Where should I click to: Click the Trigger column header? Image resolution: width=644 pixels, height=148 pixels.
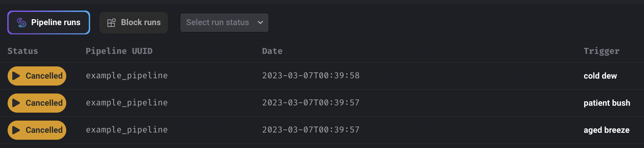[601, 51]
